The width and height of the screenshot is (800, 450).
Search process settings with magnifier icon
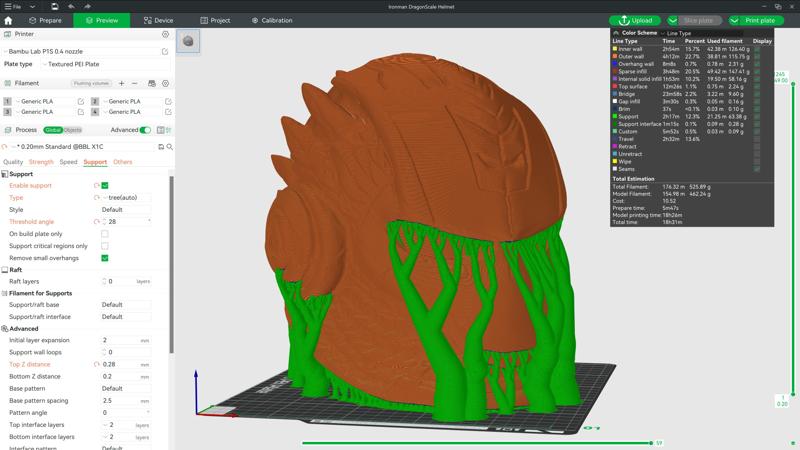169,147
